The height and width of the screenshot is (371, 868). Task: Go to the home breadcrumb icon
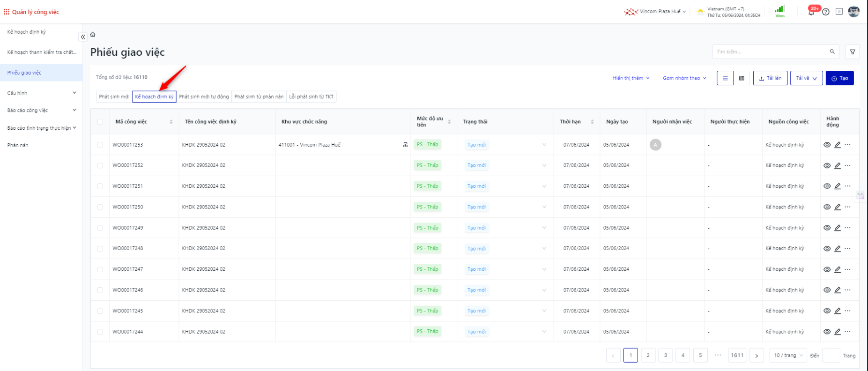93,35
